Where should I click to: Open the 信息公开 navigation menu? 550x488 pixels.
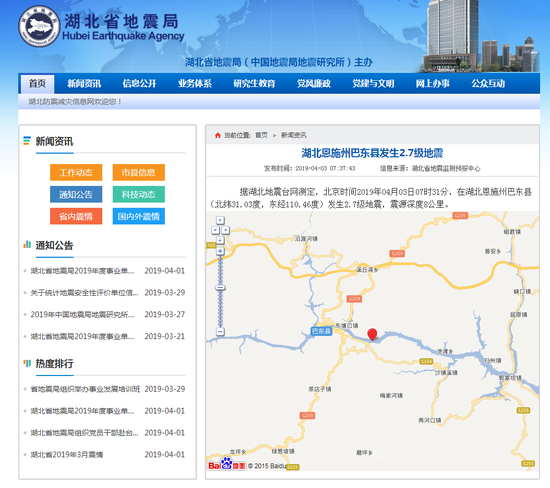click(x=139, y=83)
